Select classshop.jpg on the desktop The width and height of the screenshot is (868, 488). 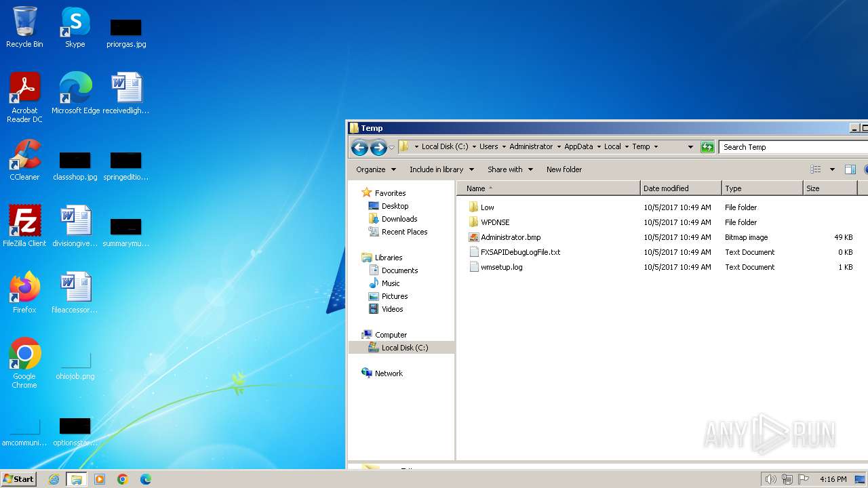tap(75, 165)
